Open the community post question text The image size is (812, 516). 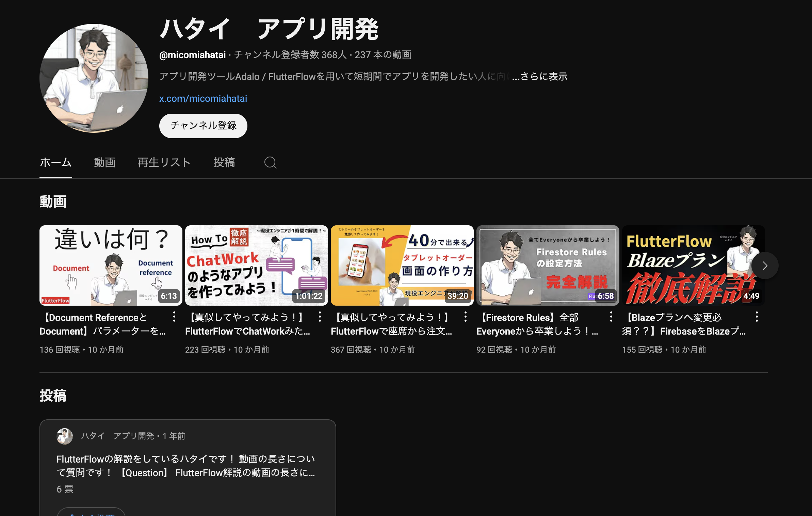click(186, 466)
